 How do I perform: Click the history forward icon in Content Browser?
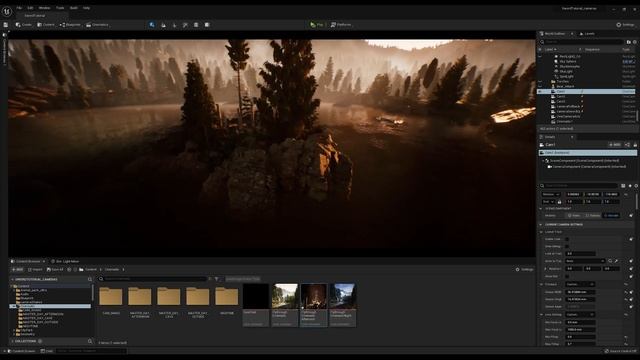click(75, 270)
